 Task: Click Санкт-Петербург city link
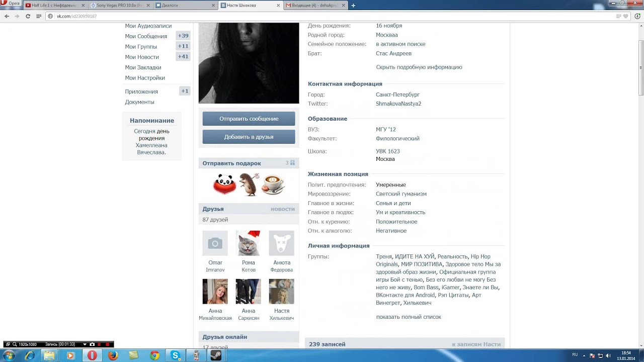click(x=397, y=95)
